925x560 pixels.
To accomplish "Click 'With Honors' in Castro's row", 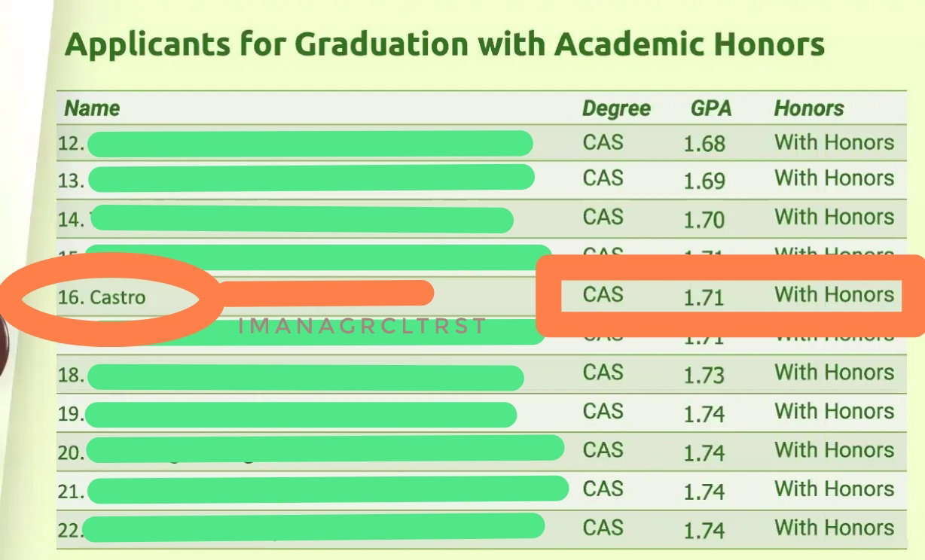I will coord(834,294).
